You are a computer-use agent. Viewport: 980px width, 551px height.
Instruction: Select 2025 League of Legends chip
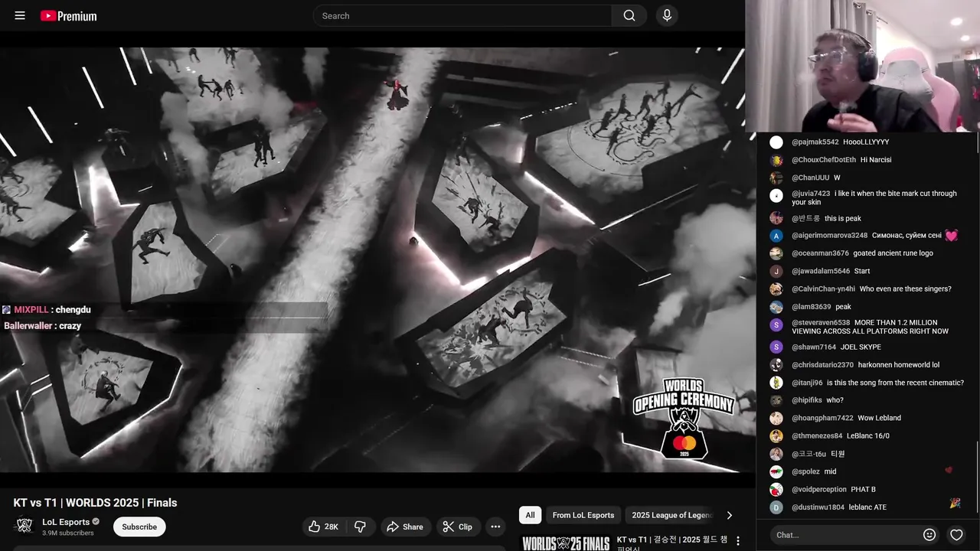point(672,515)
